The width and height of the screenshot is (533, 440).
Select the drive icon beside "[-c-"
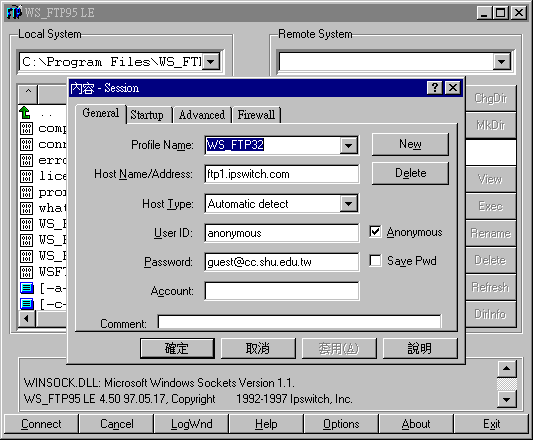tap(27, 304)
